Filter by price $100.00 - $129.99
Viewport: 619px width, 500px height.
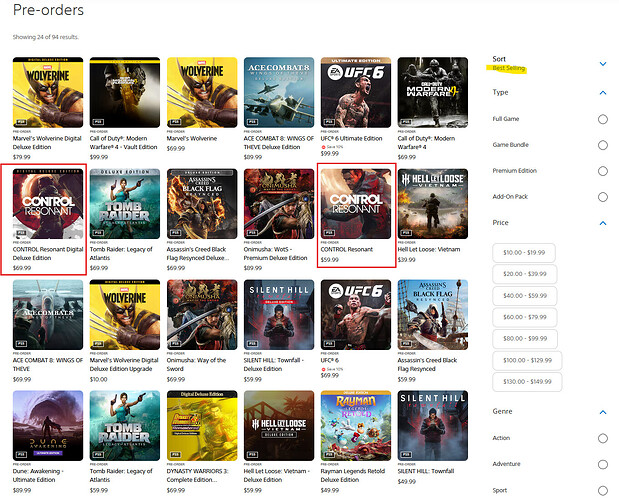coord(527,360)
